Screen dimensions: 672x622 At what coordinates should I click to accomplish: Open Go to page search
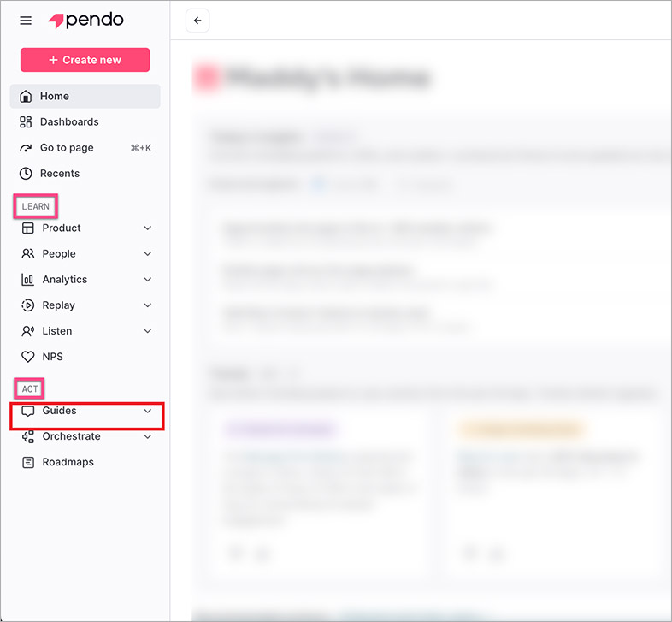67,147
